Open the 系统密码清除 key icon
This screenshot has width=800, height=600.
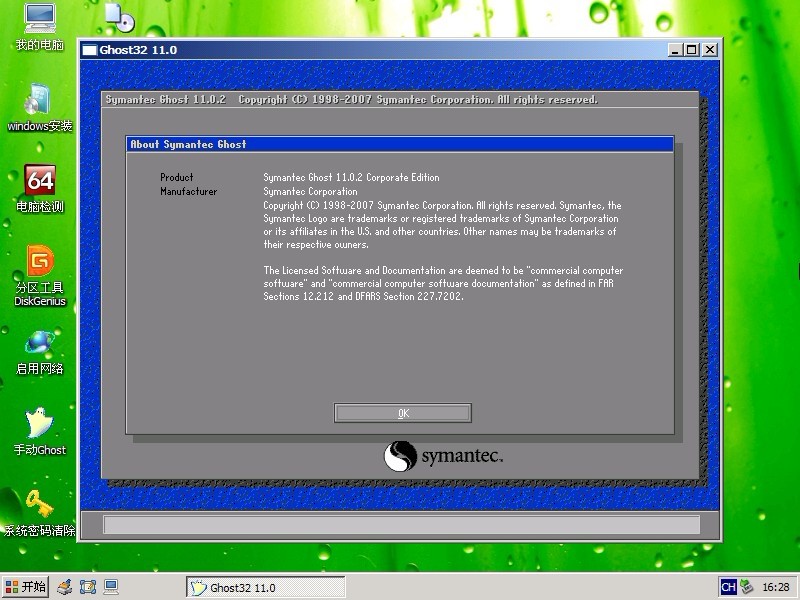[39, 513]
